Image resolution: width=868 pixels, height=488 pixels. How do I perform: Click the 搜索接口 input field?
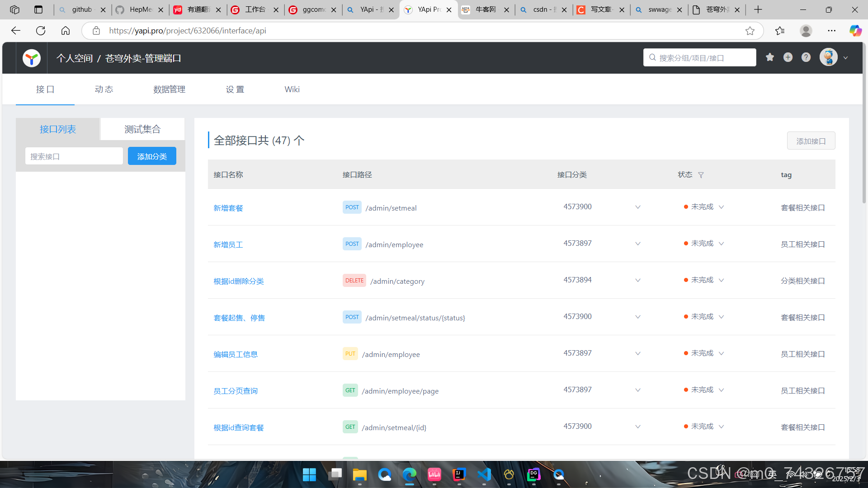[74, 156]
